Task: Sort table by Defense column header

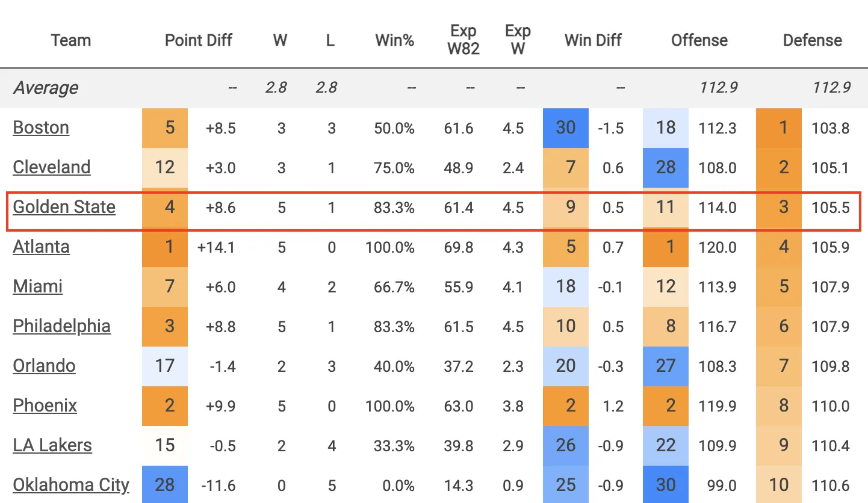Action: coord(812,40)
